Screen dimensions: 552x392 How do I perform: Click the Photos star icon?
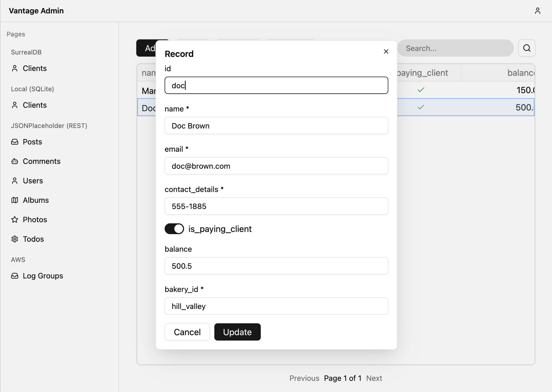pyautogui.click(x=15, y=220)
